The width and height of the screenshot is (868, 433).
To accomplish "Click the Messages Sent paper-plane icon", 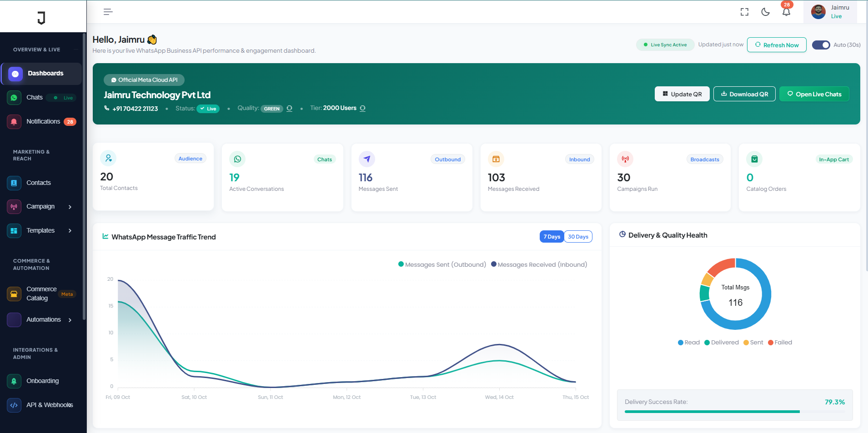I will [x=367, y=159].
